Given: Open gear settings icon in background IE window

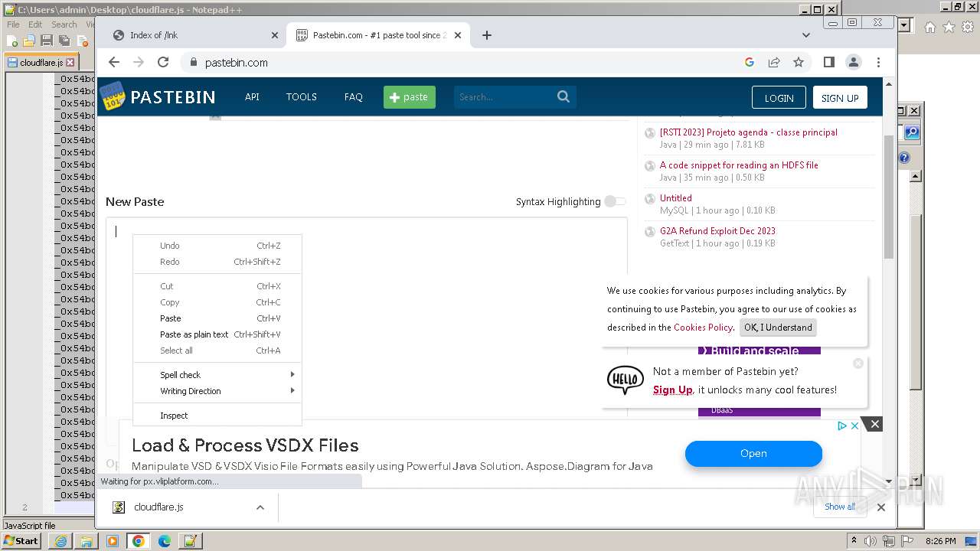Looking at the screenshot, I should coord(967,27).
